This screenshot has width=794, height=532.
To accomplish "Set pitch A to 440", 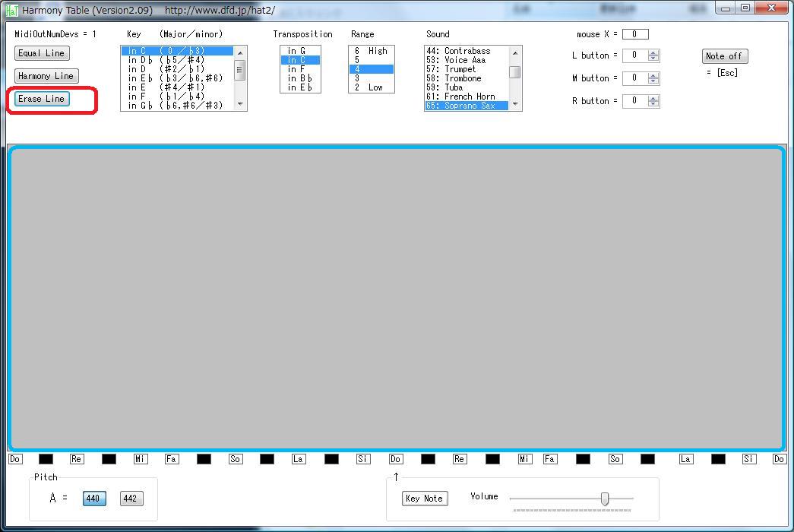I will (93, 499).
